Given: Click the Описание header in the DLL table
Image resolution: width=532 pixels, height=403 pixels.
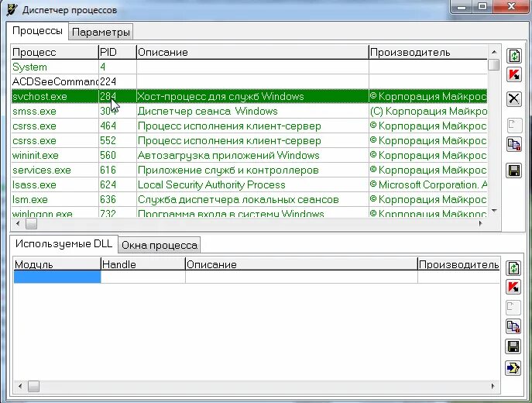Looking at the screenshot, I should click(x=301, y=264).
